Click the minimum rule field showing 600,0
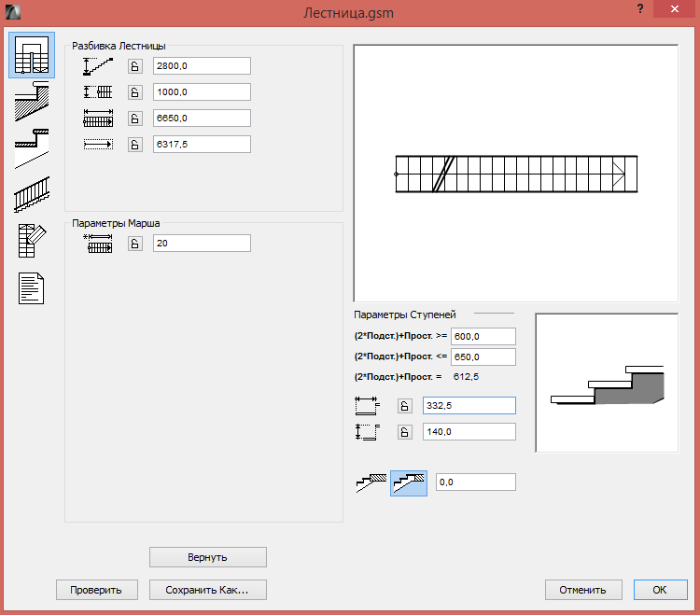Image resolution: width=700 pixels, height=615 pixels. [x=483, y=337]
